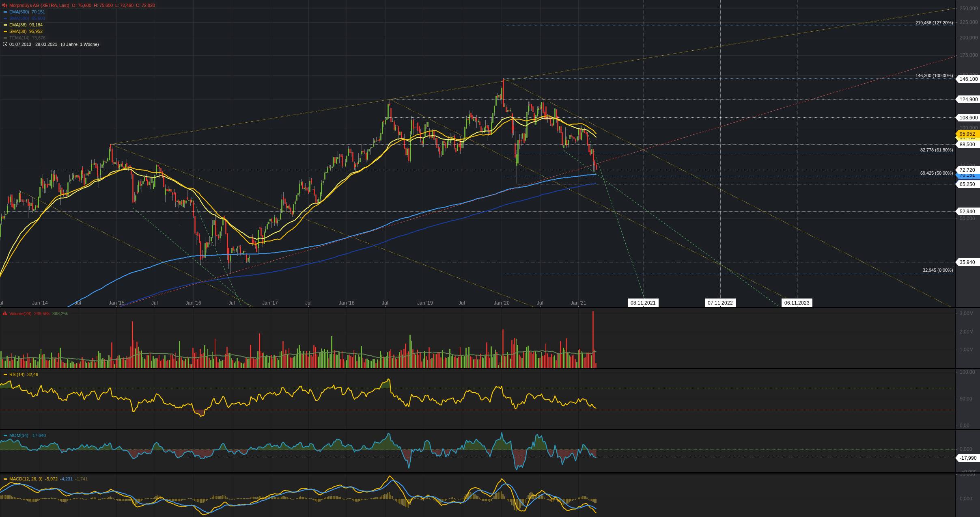980x517 pixels.
Task: Click the MOM(14) indicator legend marker
Action: point(5,435)
